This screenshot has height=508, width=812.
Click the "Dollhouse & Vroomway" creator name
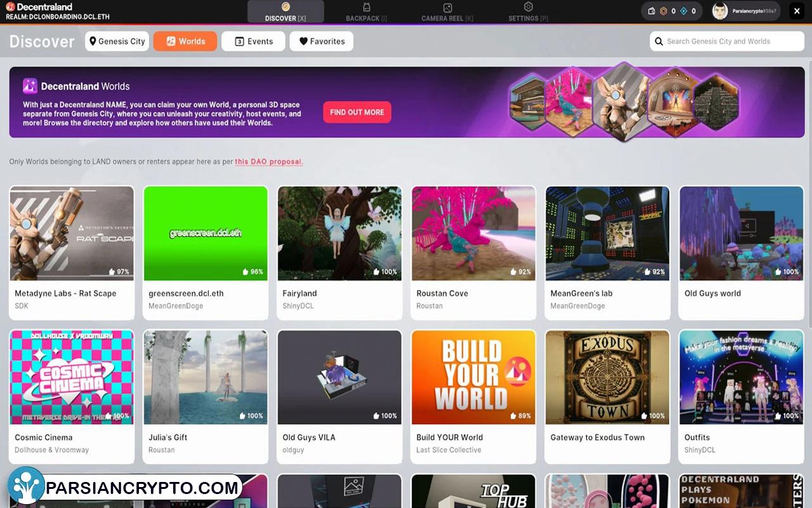[x=51, y=450]
